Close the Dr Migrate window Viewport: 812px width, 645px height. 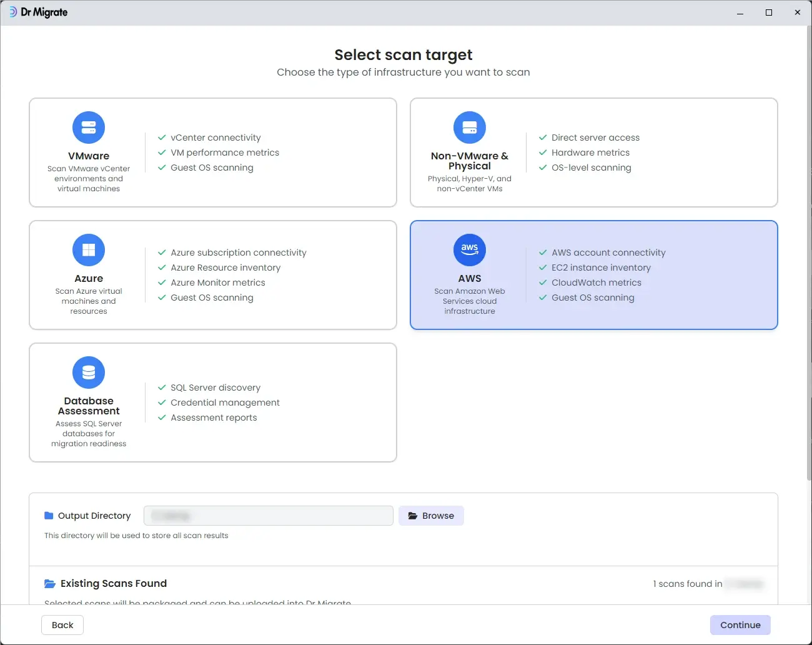798,12
